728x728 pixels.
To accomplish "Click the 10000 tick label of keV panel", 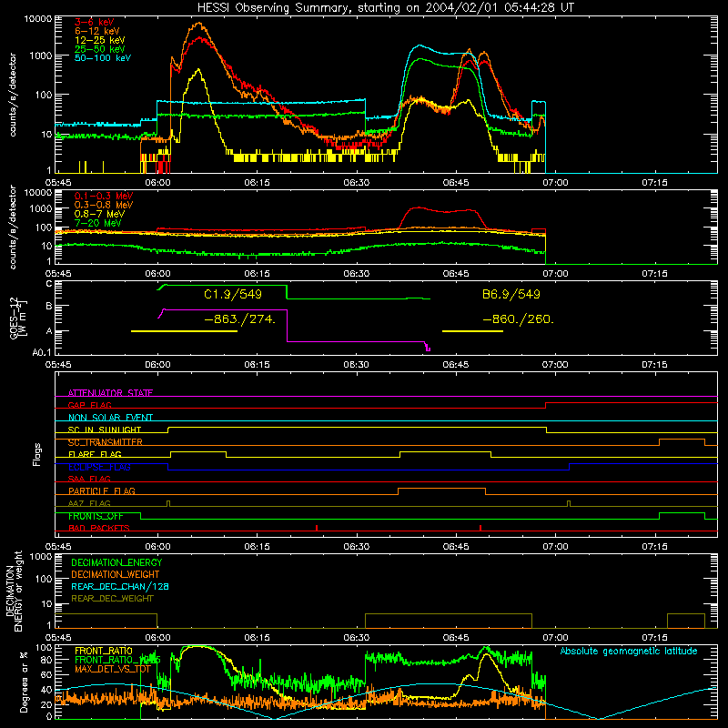I will (x=38, y=19).
